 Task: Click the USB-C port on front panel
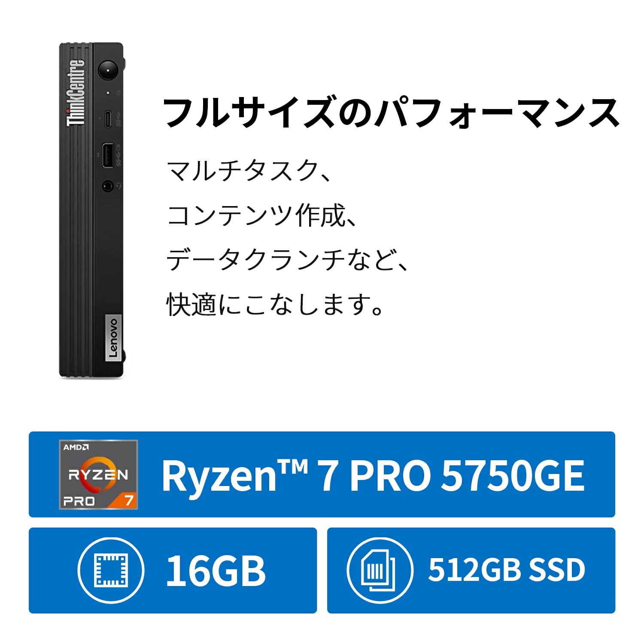(x=107, y=119)
